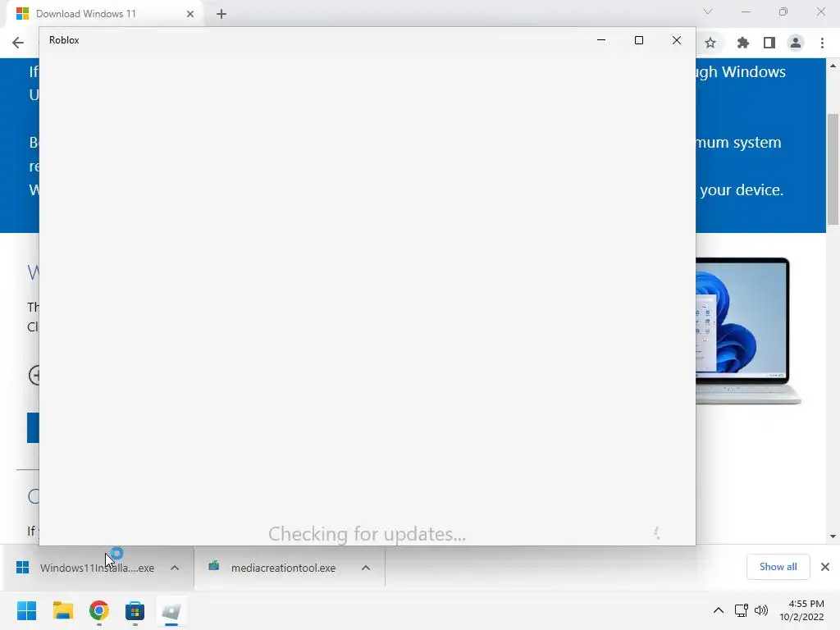Switch to Chrome on the taskbar
Image resolution: width=840 pixels, height=630 pixels.
point(99,610)
